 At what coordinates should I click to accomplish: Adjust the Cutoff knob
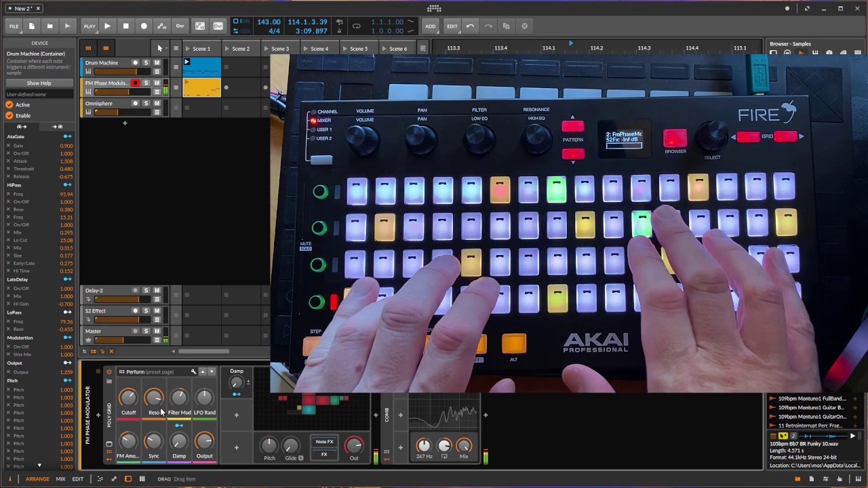tap(128, 398)
